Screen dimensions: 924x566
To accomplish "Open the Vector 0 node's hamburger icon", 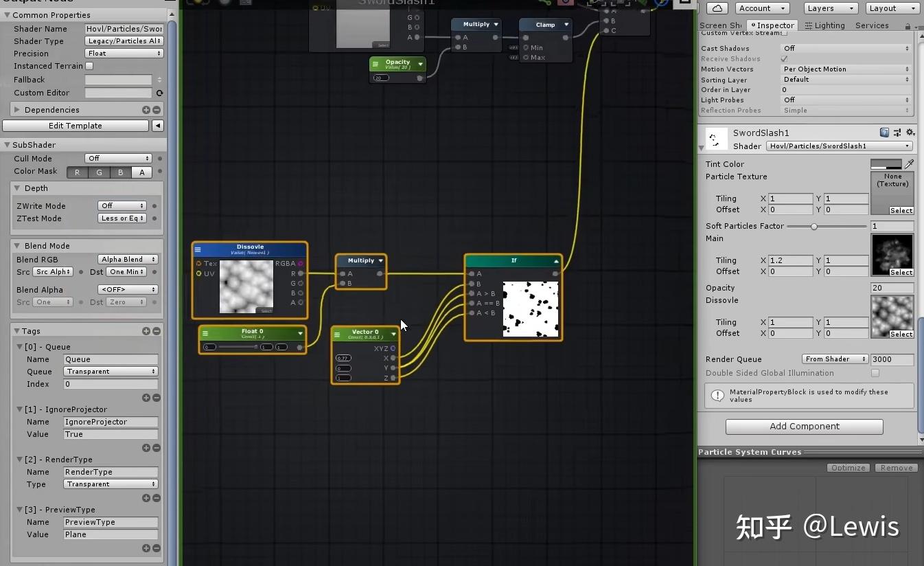I will 338,335.
